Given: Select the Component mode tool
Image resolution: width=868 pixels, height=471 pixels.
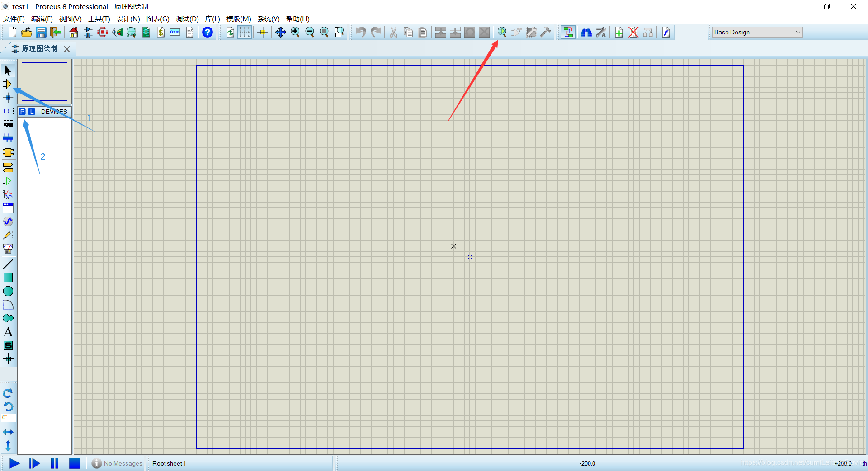Looking at the screenshot, I should click(x=8, y=84).
